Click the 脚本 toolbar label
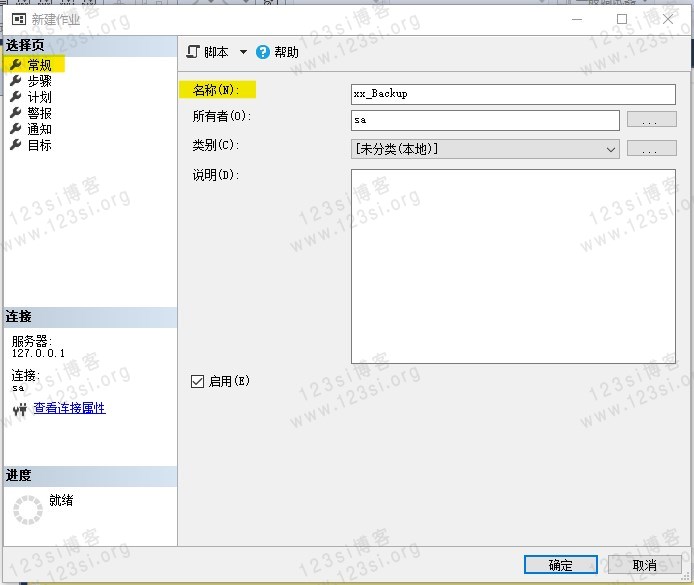694x585 pixels. click(216, 52)
